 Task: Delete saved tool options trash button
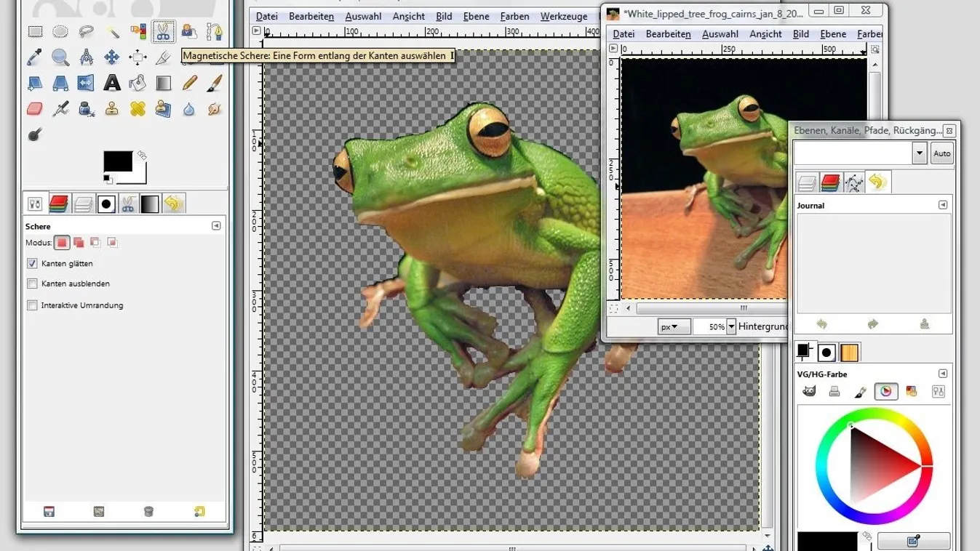(x=148, y=512)
